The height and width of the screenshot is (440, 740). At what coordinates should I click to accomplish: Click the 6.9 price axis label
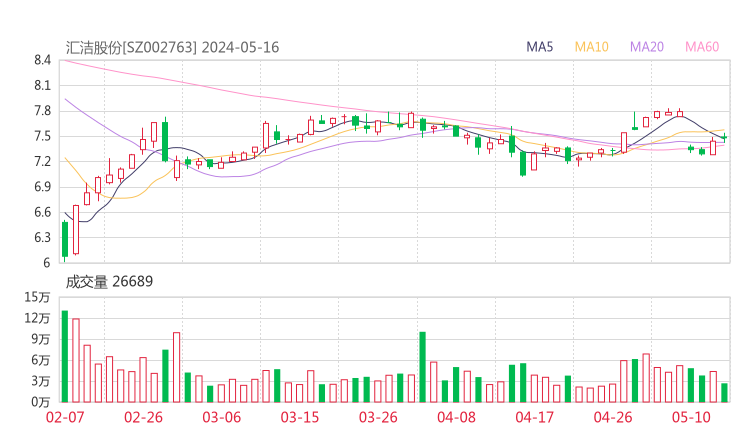click(42, 187)
